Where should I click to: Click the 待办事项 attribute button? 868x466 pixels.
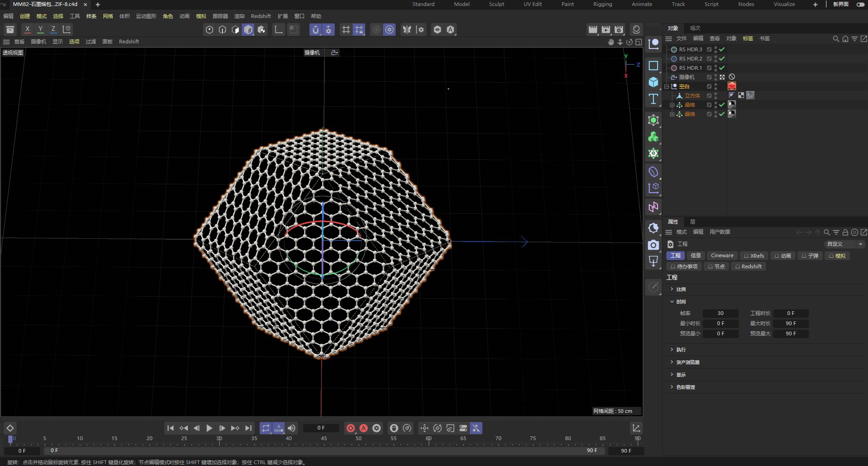pos(684,266)
